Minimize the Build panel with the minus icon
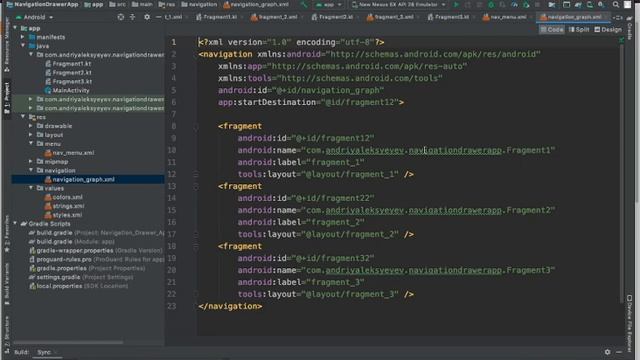The width and height of the screenshot is (640, 360). click(619, 351)
